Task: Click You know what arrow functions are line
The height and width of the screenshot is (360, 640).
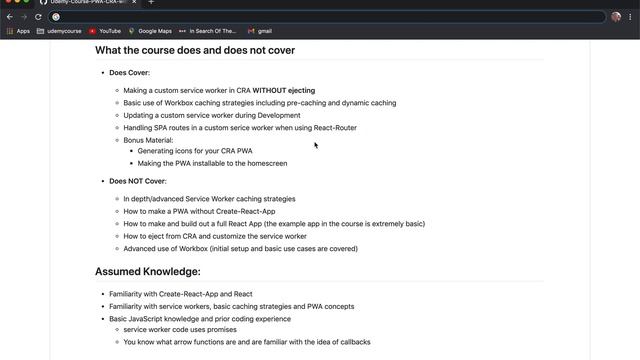Action: click(x=247, y=342)
